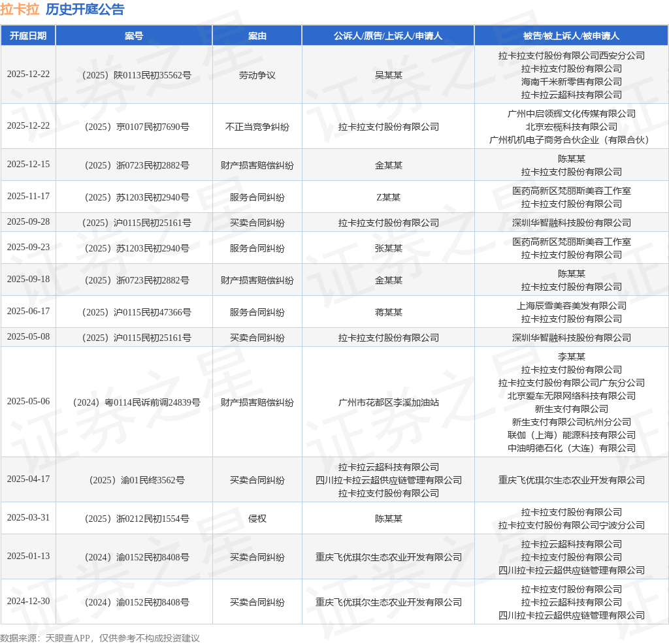Select the 侵权 cause cell

coord(257,519)
